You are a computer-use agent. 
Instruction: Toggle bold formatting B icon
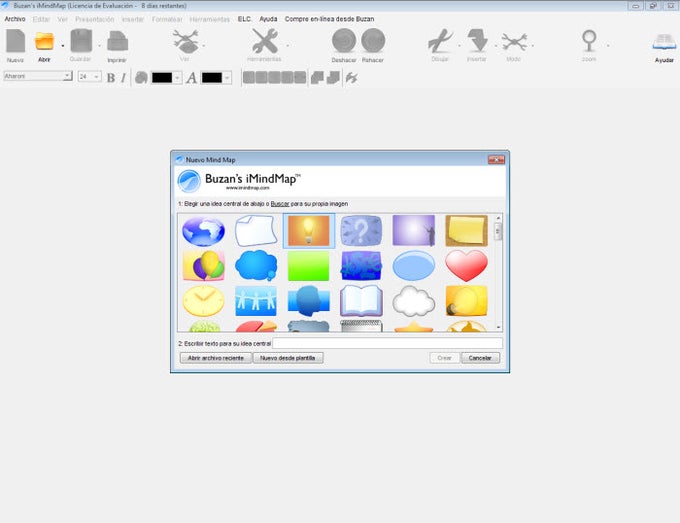pyautogui.click(x=111, y=78)
